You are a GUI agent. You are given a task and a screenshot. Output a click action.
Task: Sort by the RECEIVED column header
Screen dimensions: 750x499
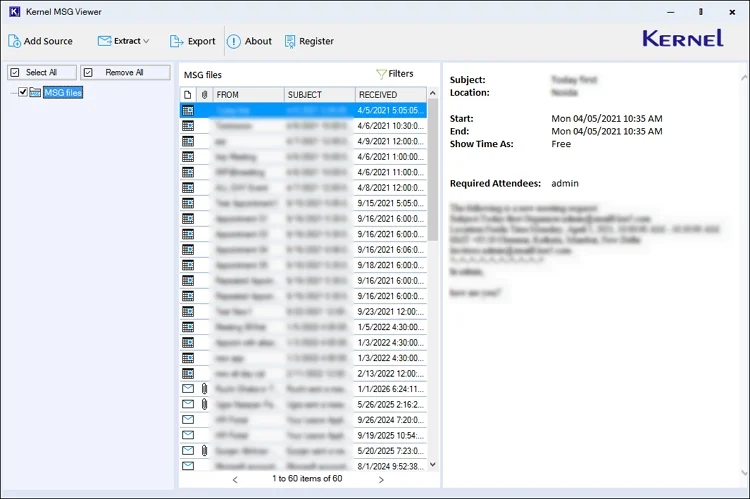click(390, 95)
